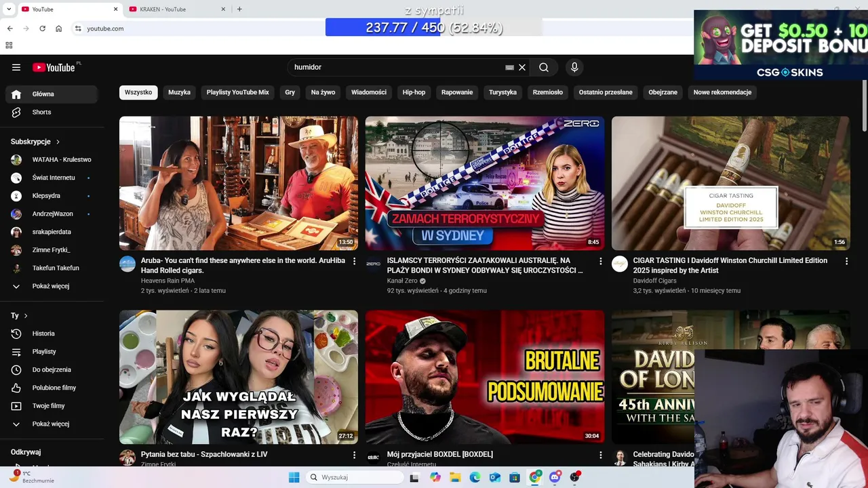This screenshot has width=868, height=488.
Task: Open the AndrzejWazon subscription
Action: coord(53,214)
